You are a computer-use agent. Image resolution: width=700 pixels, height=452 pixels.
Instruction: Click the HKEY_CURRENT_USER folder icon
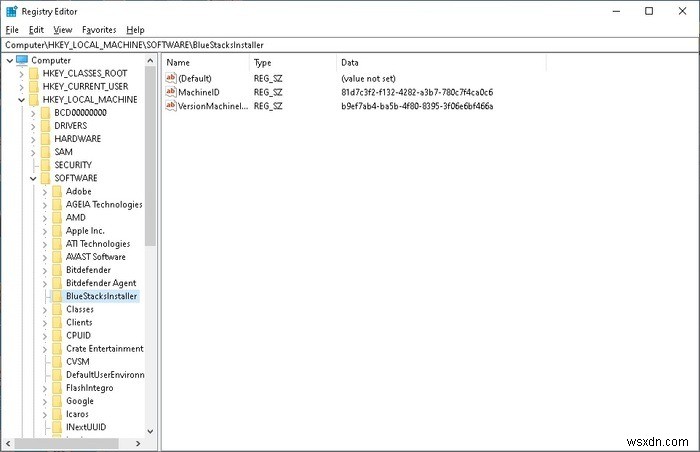34,87
